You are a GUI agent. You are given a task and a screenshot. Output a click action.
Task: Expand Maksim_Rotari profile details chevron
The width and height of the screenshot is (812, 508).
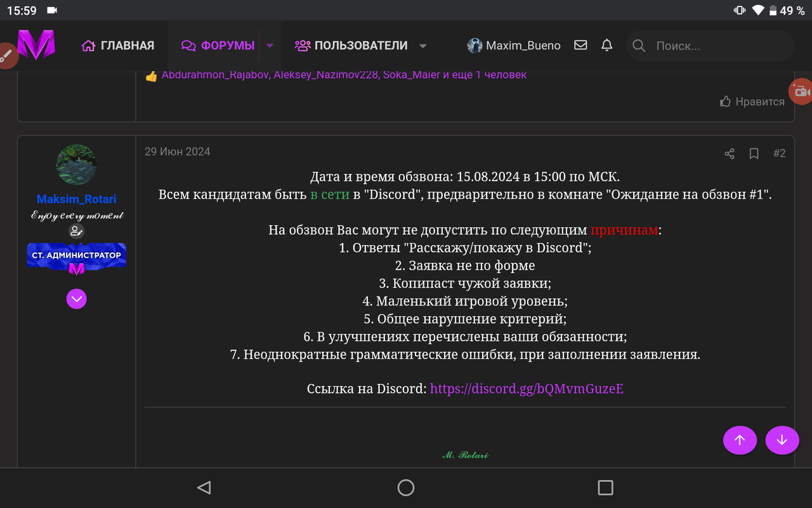[x=76, y=298]
